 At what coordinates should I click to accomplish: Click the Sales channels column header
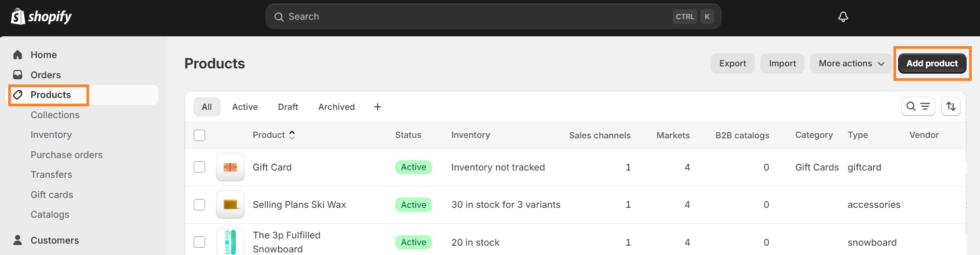[x=600, y=135]
